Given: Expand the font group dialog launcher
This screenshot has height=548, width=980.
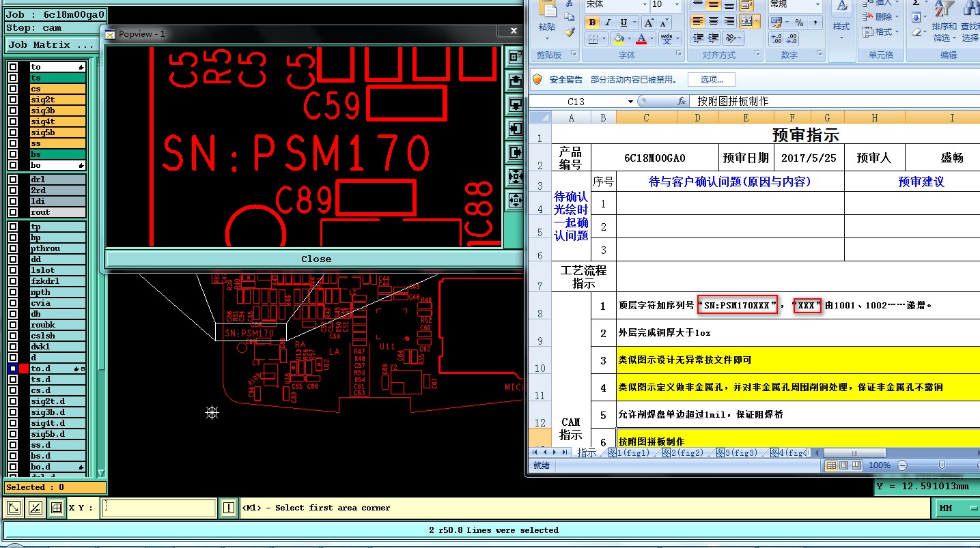Looking at the screenshot, I should click(679, 53).
